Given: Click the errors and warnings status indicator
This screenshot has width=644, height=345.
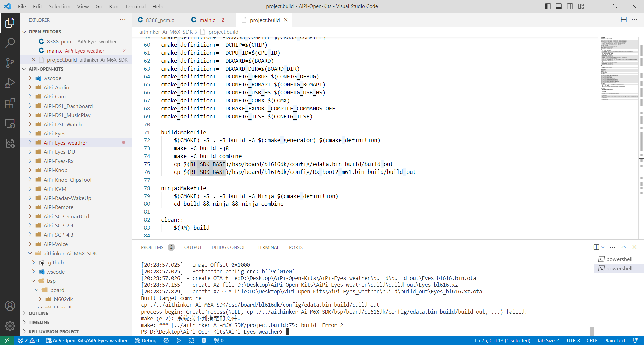Looking at the screenshot, I should [x=29, y=340].
